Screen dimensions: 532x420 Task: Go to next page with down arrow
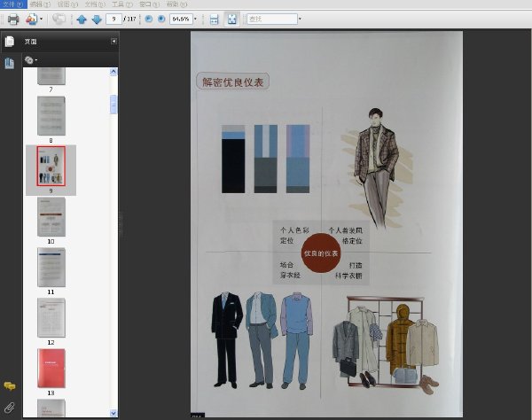(97, 19)
